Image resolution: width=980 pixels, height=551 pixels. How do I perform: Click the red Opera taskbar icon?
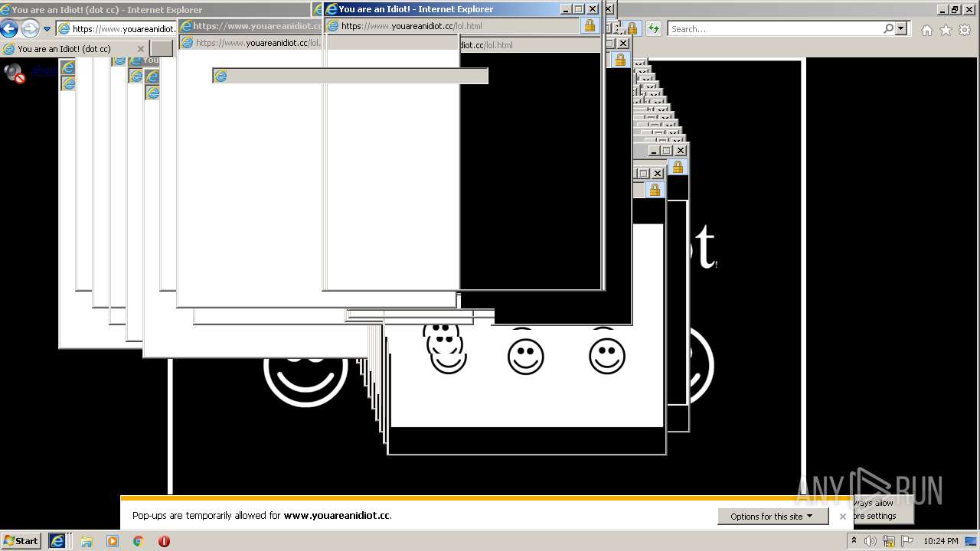pyautogui.click(x=164, y=541)
